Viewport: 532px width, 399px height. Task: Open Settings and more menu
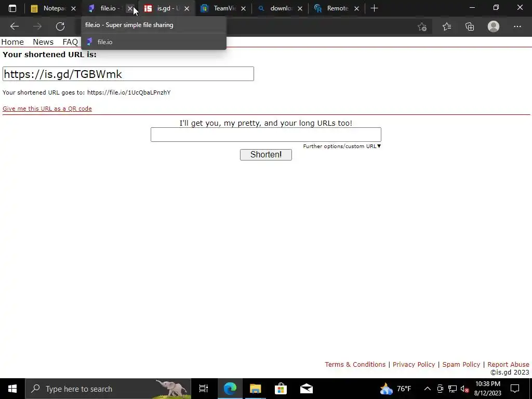click(517, 26)
